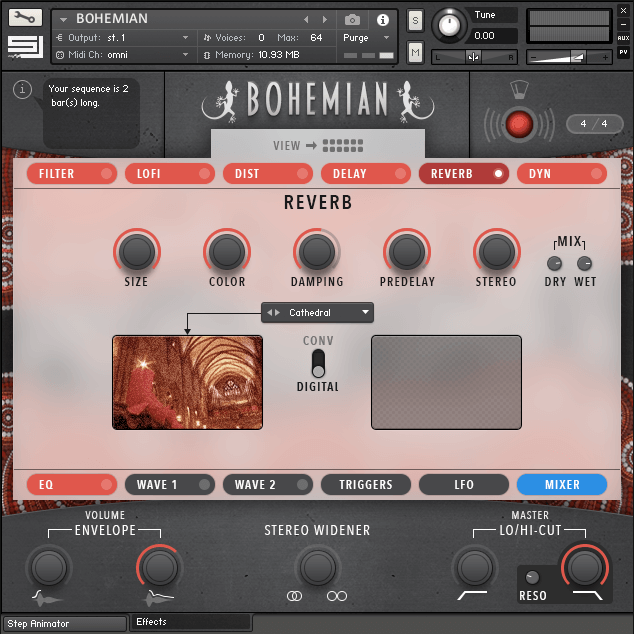The image size is (634, 634).
Task: Click the step grid icon next to VIEW
Action: (343, 146)
